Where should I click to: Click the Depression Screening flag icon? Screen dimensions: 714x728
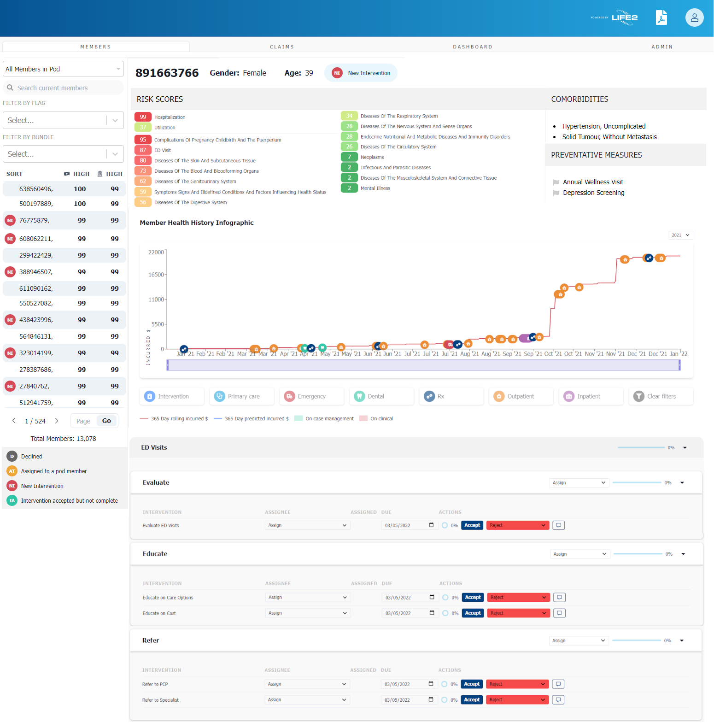(556, 193)
